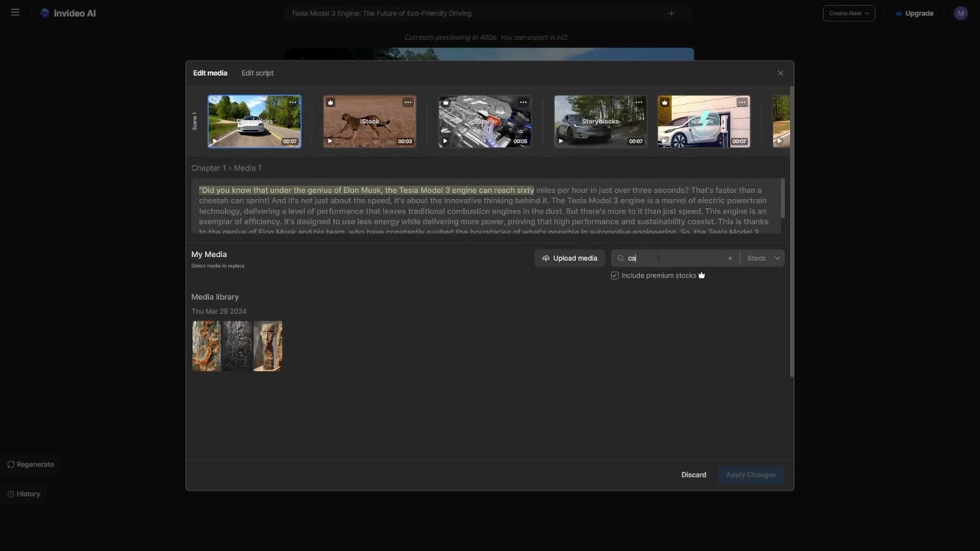Click the Thu Mar 28 2024 date label
Image resolution: width=980 pixels, height=551 pixels.
[219, 311]
